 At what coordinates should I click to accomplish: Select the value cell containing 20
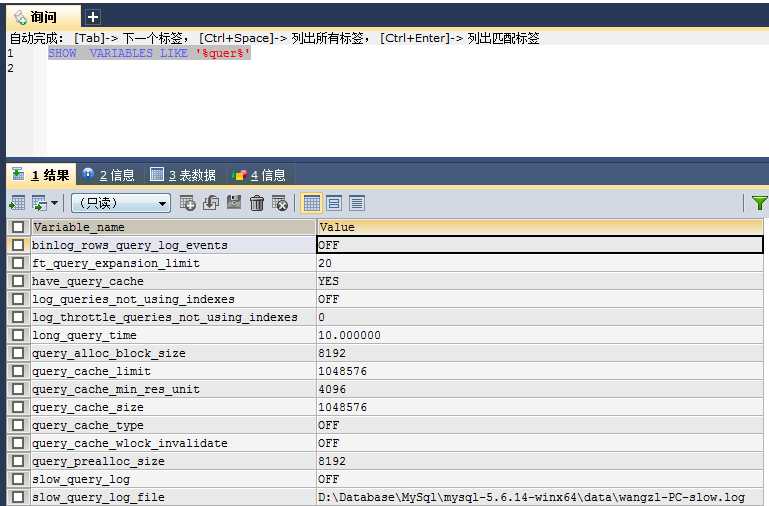coord(539,263)
